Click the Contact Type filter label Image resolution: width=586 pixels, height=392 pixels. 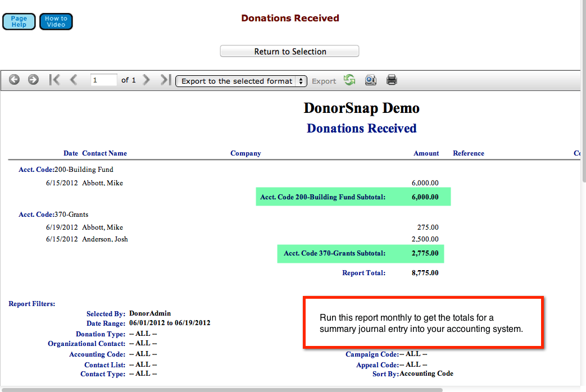[x=103, y=374]
